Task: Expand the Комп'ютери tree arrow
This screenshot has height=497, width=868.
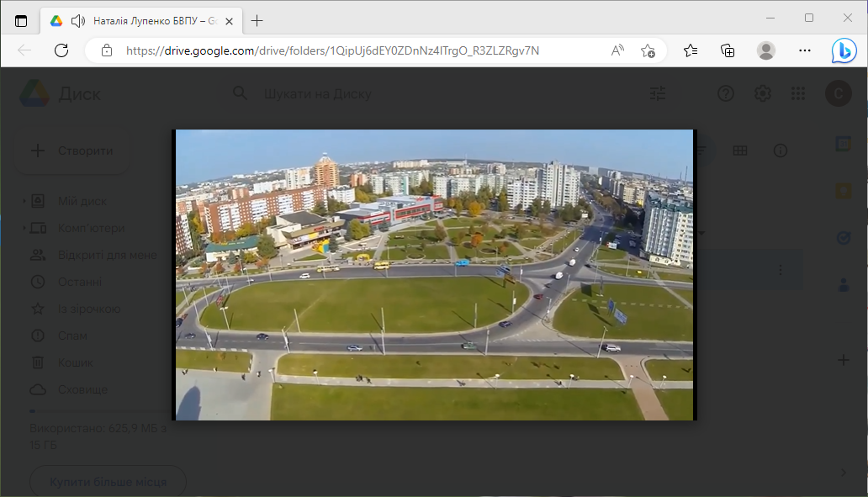Action: coord(24,228)
